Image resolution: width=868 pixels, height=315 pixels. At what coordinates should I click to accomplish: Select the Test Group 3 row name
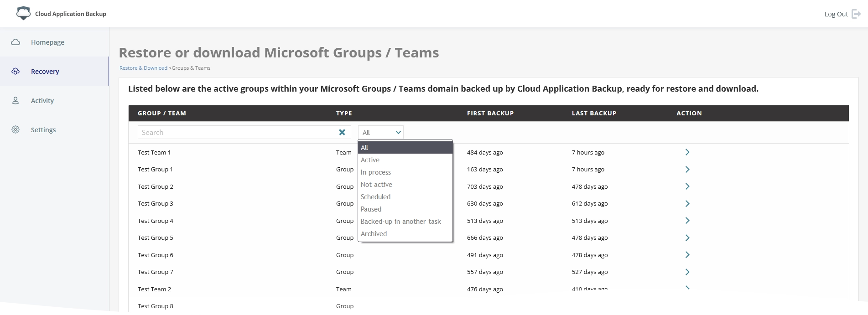(156, 203)
